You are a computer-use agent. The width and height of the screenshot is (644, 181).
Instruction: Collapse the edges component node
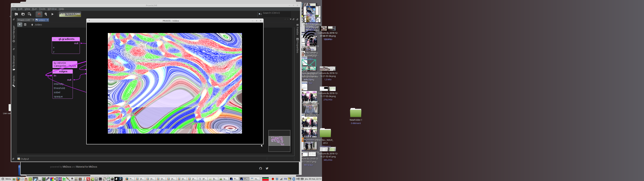pos(55,72)
